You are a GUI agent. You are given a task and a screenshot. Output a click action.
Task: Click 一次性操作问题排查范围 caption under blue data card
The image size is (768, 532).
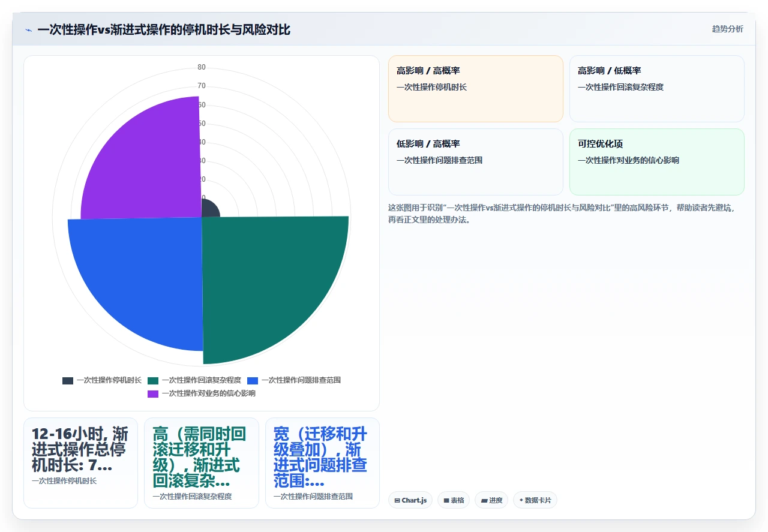tap(313, 497)
